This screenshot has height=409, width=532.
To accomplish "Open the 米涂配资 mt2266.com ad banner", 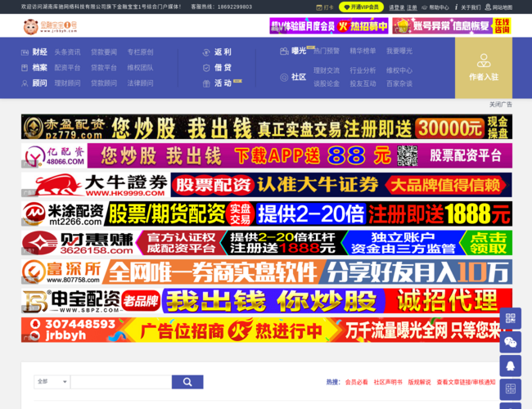I will (x=267, y=214).
